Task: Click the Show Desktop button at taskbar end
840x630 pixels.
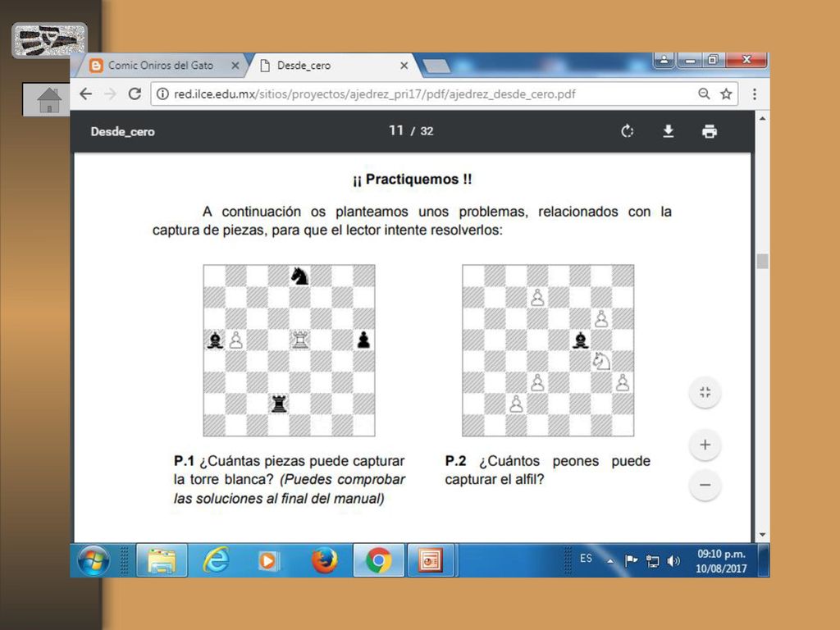Action: pos(765,560)
